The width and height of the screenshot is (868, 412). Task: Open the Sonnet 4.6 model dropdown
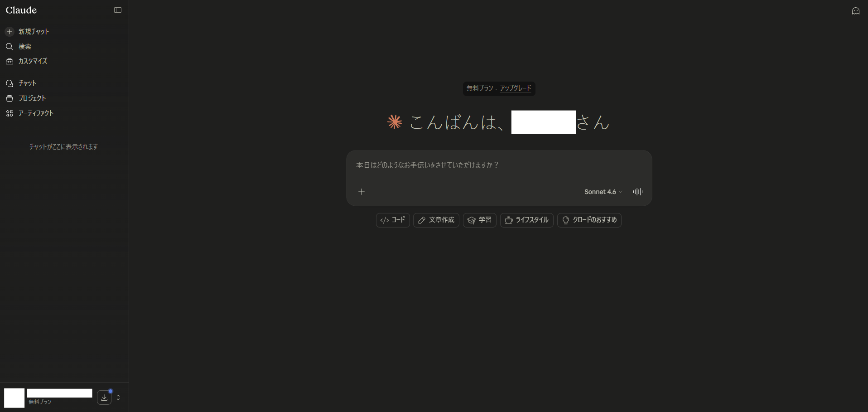click(x=603, y=192)
